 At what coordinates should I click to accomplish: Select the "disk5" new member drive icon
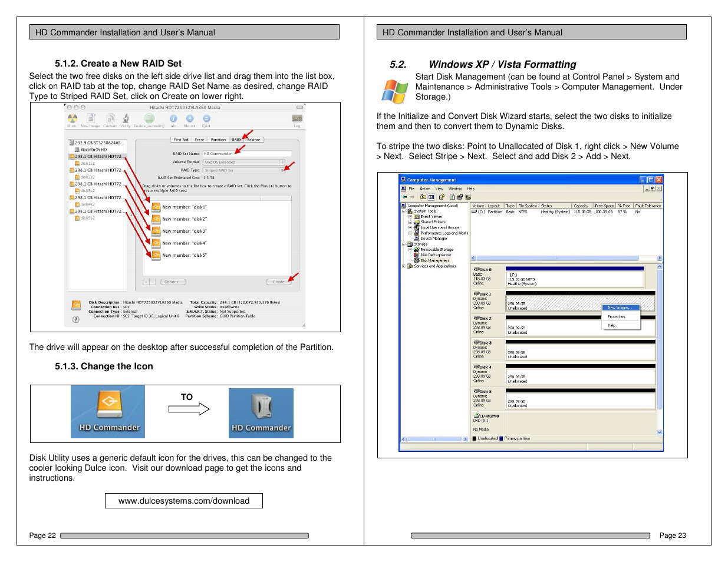point(156,255)
